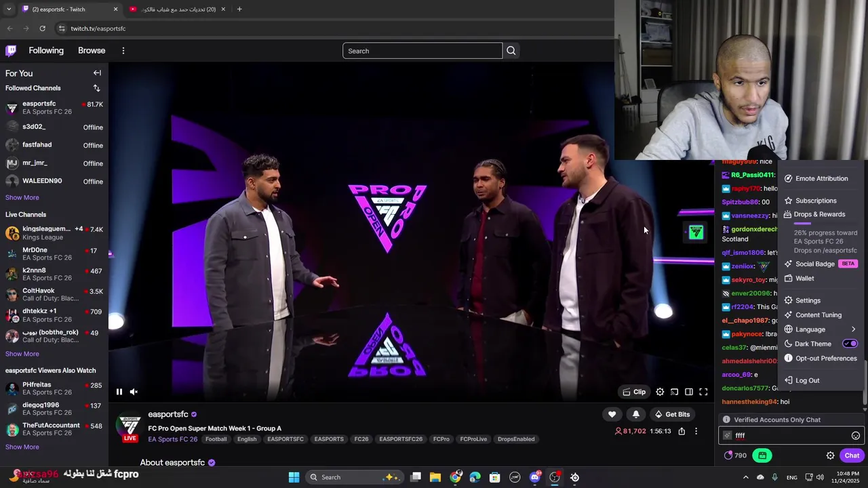Sort the Followed Channels list

96,88
